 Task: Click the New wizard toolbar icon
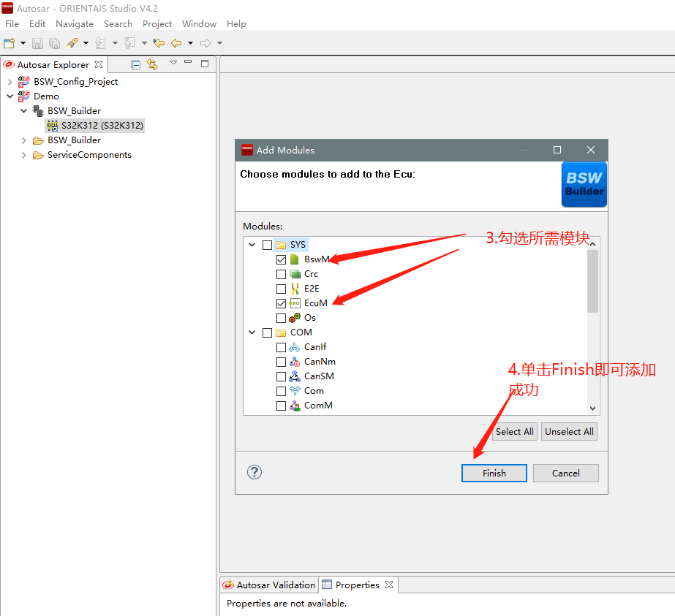click(9, 43)
